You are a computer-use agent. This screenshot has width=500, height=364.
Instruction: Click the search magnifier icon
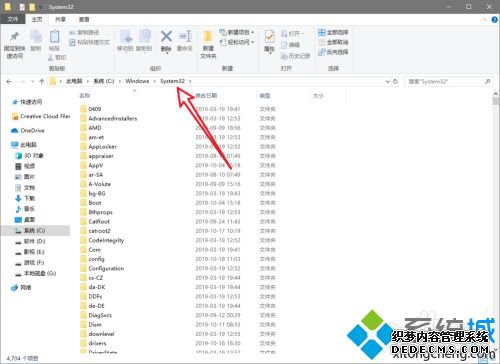point(487,81)
